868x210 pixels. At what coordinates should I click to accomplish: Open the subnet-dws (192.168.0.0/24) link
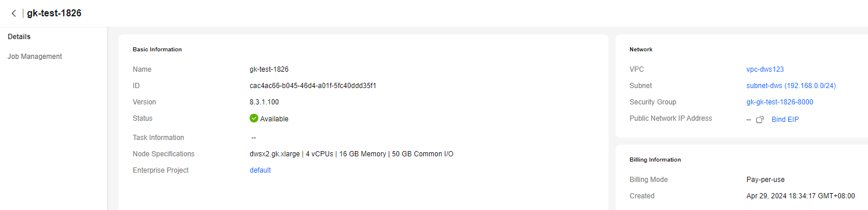pos(791,86)
